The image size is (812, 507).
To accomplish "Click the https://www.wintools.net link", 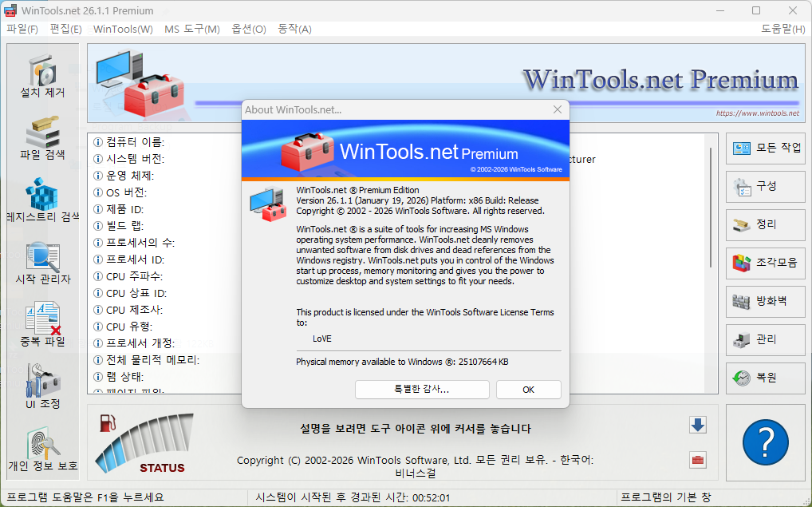I will point(757,113).
